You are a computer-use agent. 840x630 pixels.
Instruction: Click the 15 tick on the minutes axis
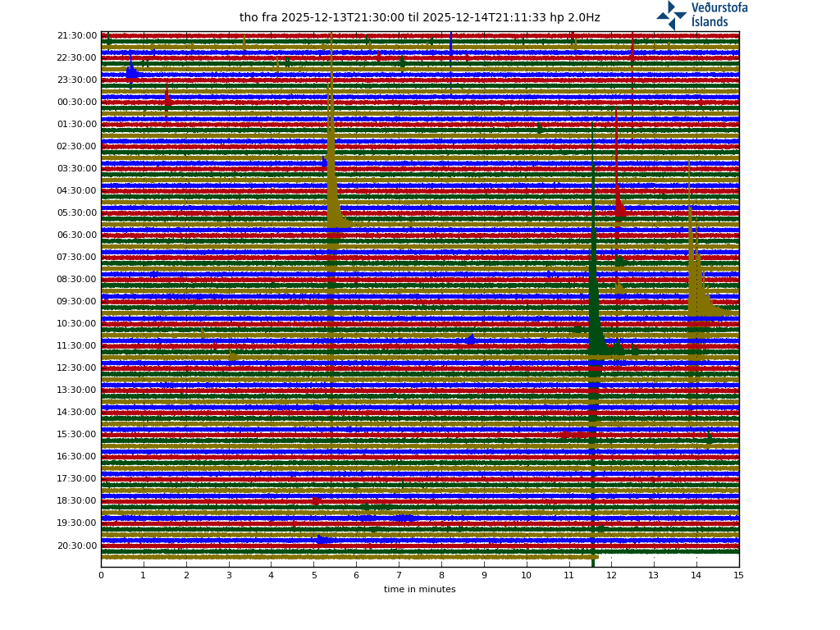pos(738,576)
